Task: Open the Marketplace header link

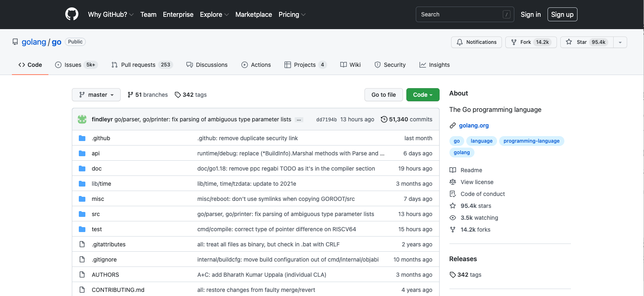Action: (x=254, y=14)
